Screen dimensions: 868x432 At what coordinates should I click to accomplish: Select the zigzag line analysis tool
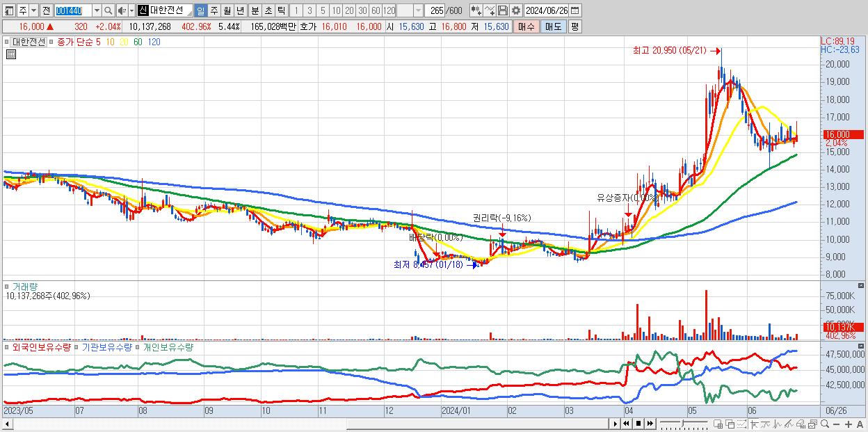point(777,424)
